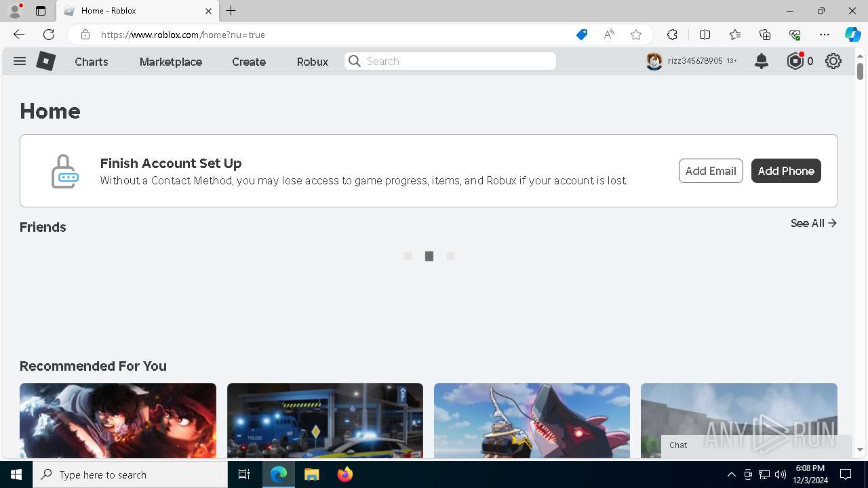Screen dimensions: 868x488
Task: Open the Charts page
Action: (x=92, y=62)
